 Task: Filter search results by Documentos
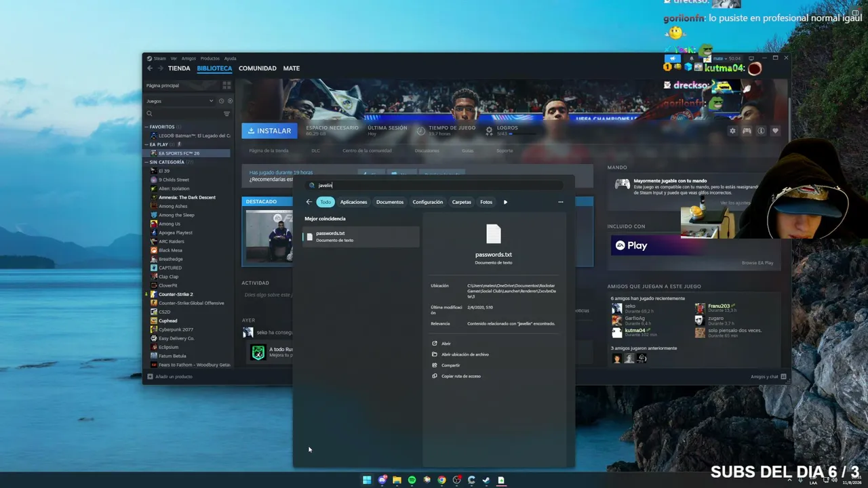coord(390,202)
